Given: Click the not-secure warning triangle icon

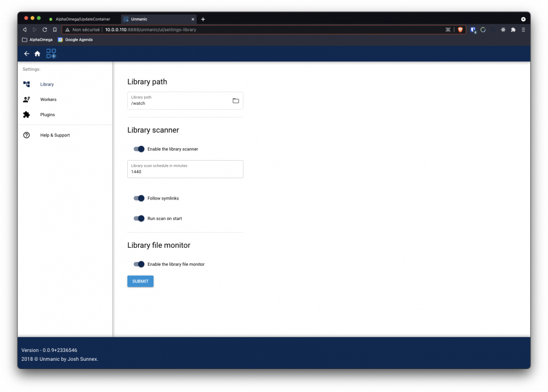Looking at the screenshot, I should [67, 30].
